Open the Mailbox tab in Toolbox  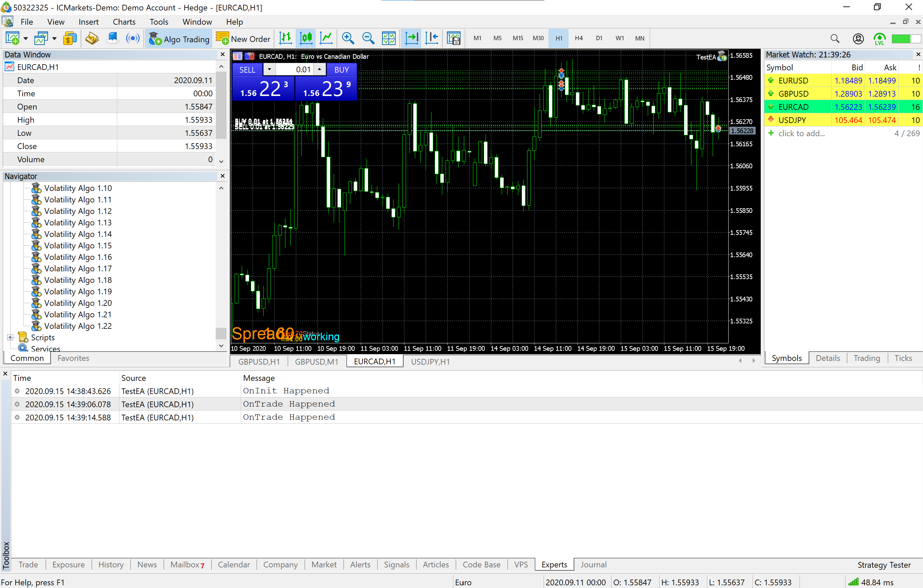click(x=187, y=565)
